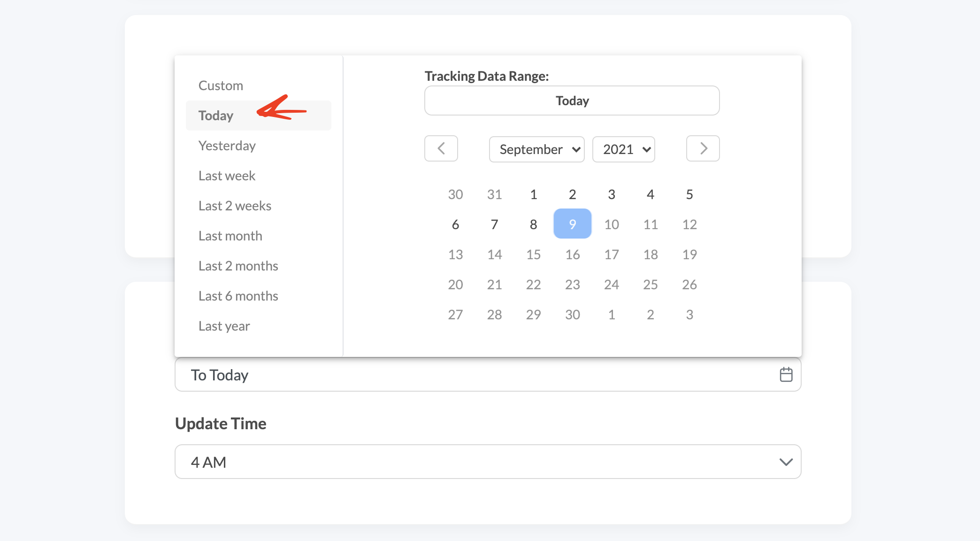Image resolution: width=980 pixels, height=541 pixels.
Task: Click day 20 in calendar
Action: pyautogui.click(x=455, y=284)
